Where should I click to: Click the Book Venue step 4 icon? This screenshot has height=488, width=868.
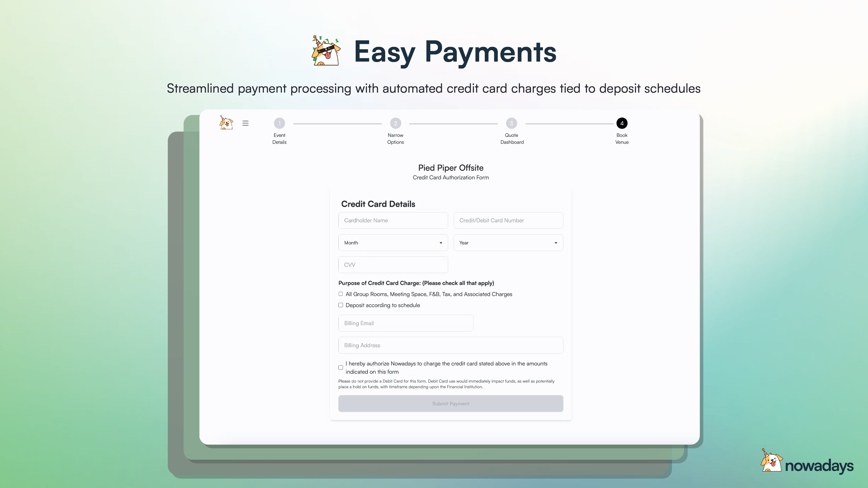click(x=622, y=123)
